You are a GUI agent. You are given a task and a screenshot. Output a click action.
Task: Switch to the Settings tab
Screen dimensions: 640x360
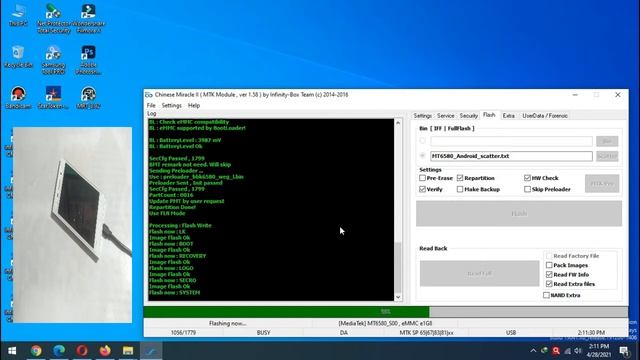[x=422, y=116]
